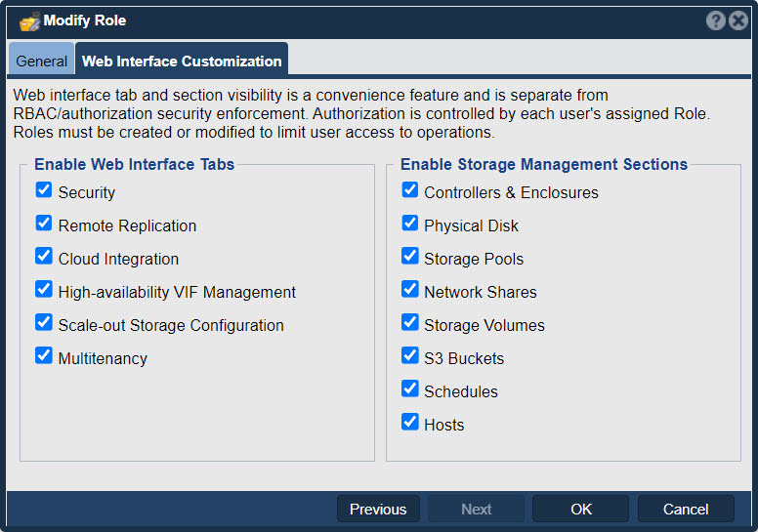The height and width of the screenshot is (532, 758).
Task: Click the Enable Web Interface Tabs heading
Action: coord(135,164)
